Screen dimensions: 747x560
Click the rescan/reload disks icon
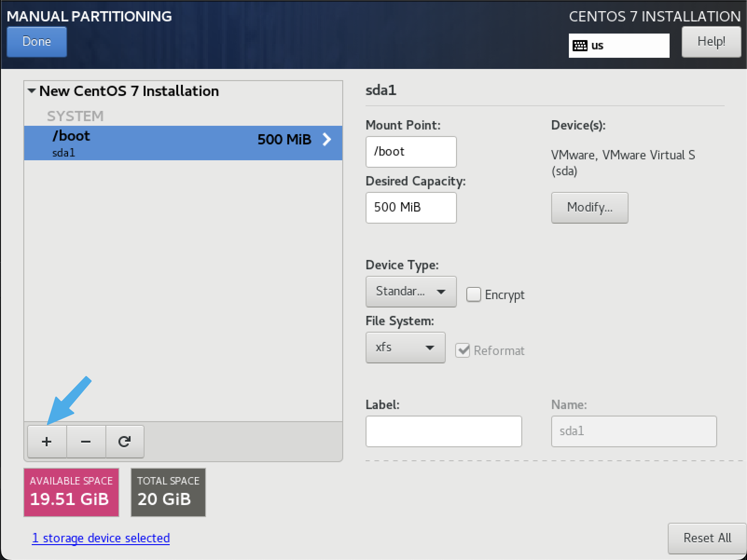click(124, 441)
